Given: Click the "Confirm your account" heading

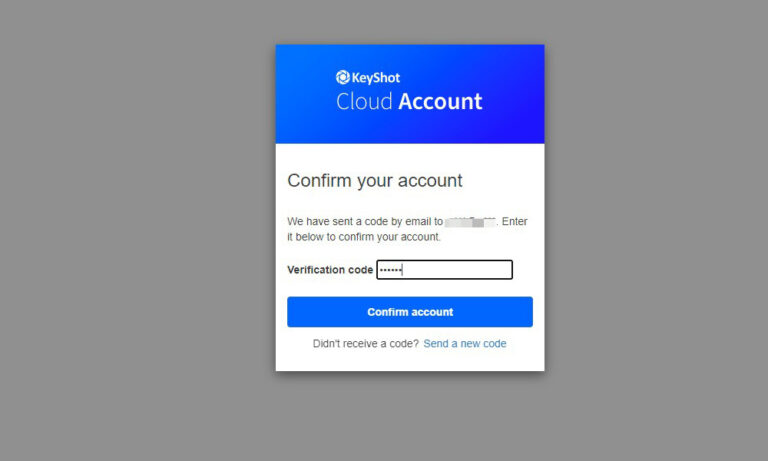Looking at the screenshot, I should pyautogui.click(x=374, y=181).
